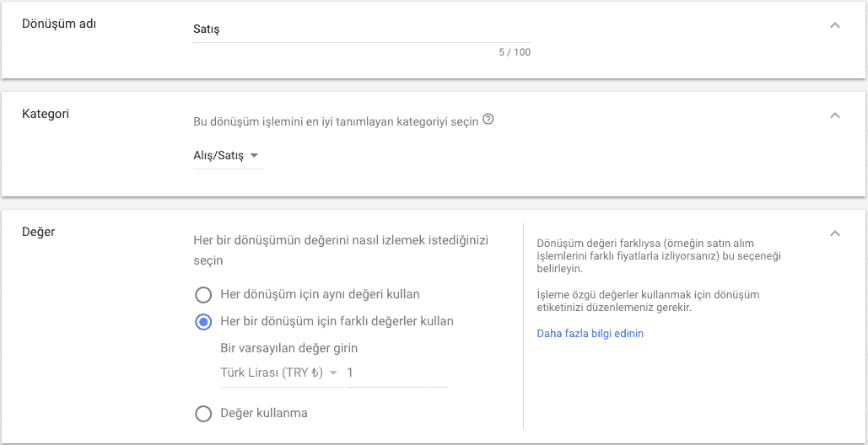The width and height of the screenshot is (868, 445).
Task: Click the default value field containing 1
Action: click(397, 373)
